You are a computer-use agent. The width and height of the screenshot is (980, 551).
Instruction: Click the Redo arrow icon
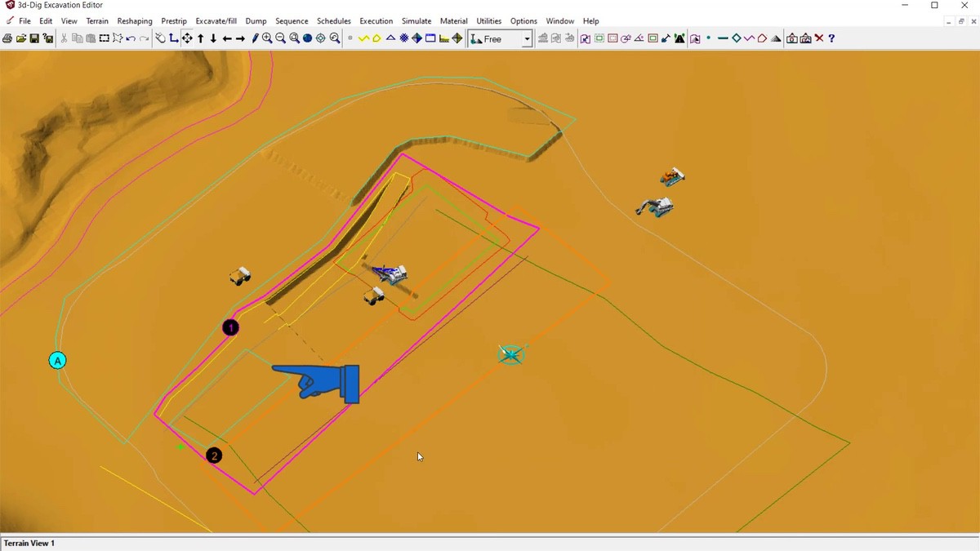[145, 38]
